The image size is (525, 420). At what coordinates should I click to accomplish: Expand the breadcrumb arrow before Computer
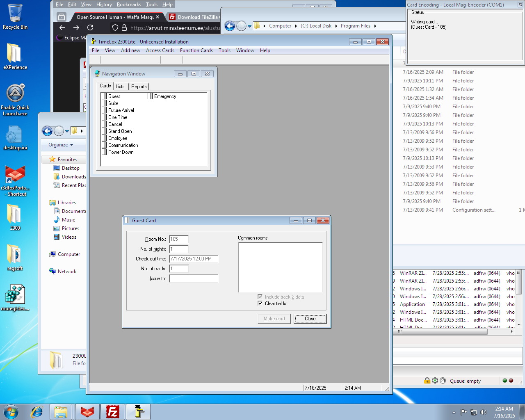(x=265, y=26)
